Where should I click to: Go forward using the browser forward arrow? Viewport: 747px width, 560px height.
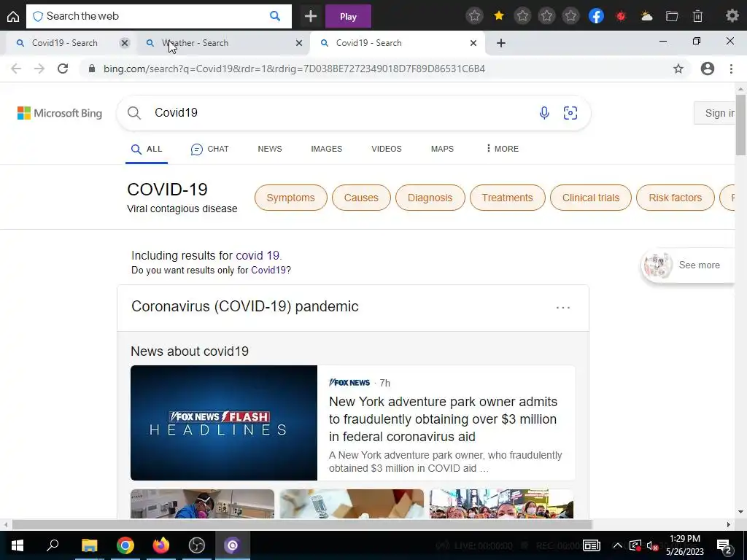coord(39,69)
